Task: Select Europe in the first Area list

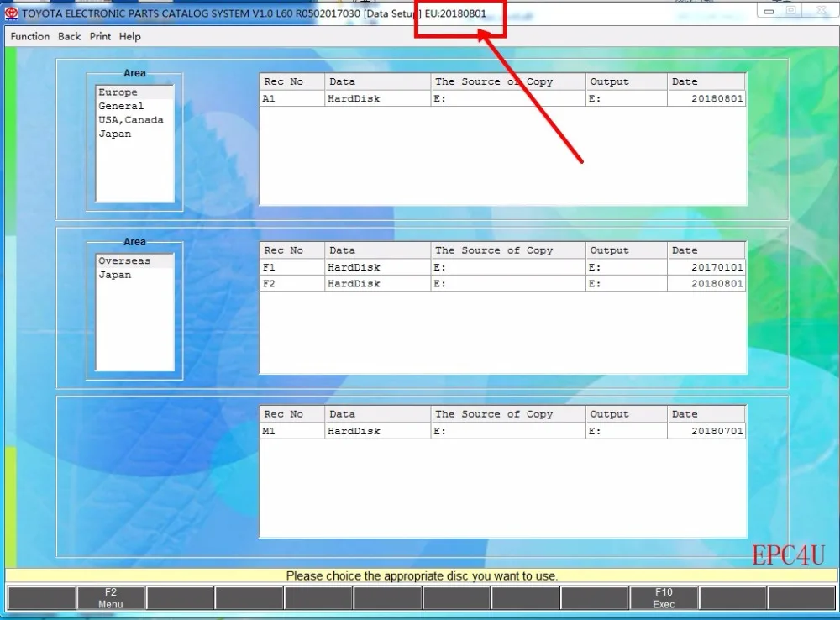Action: tap(134, 92)
